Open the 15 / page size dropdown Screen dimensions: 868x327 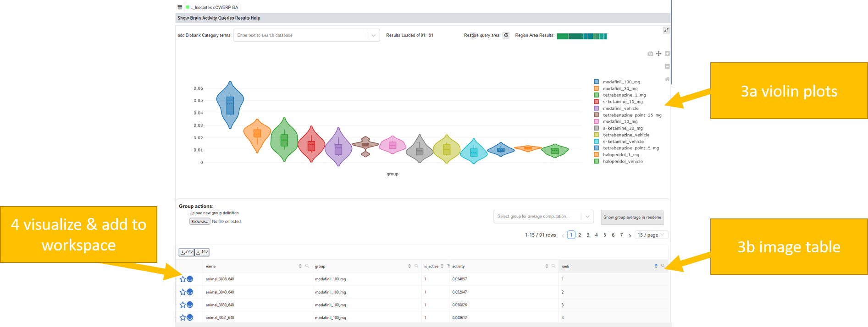click(x=651, y=235)
